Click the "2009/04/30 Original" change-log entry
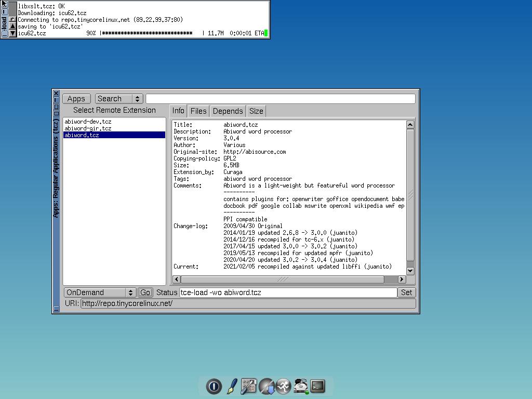 coord(253,226)
